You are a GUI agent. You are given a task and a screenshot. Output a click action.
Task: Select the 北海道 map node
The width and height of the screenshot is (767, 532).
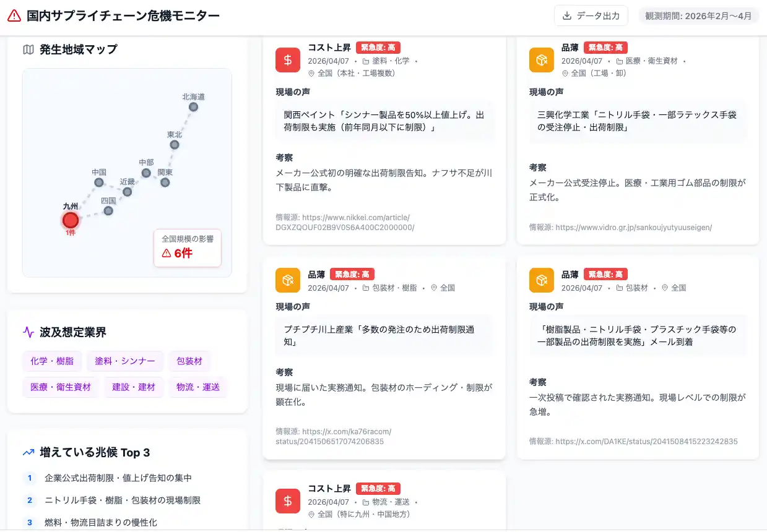[193, 107]
